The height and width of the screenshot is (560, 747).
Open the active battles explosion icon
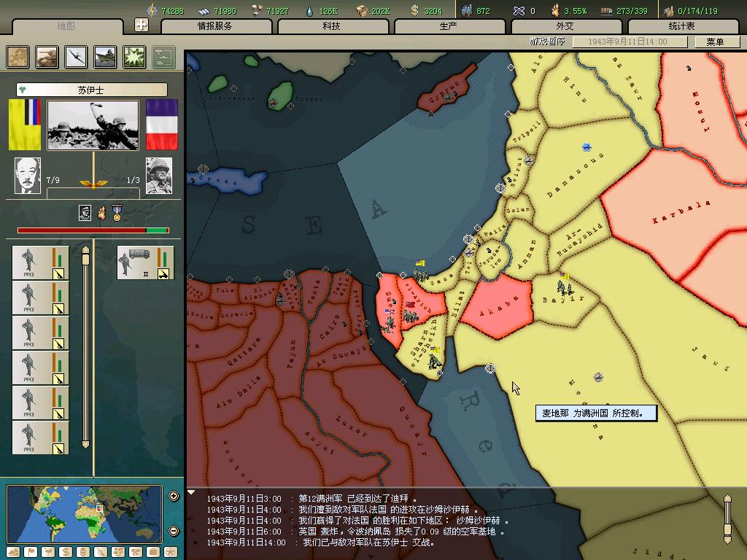(134, 57)
